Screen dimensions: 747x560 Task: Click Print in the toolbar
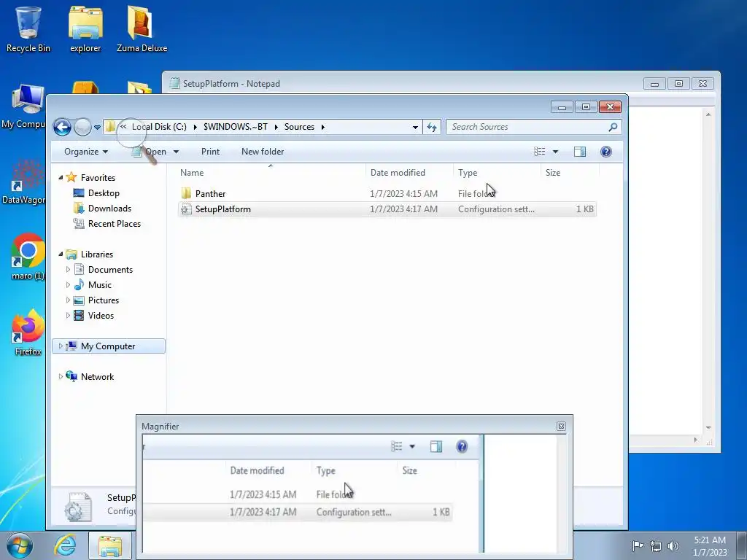[x=210, y=152]
